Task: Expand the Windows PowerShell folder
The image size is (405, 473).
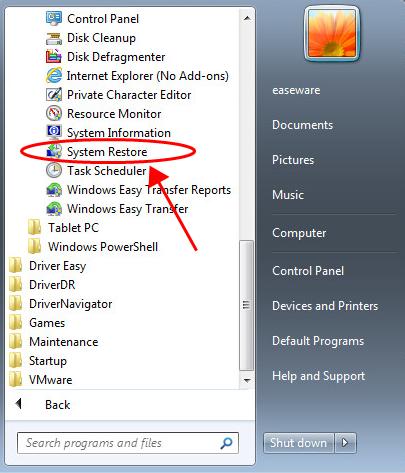Action: tap(93, 247)
